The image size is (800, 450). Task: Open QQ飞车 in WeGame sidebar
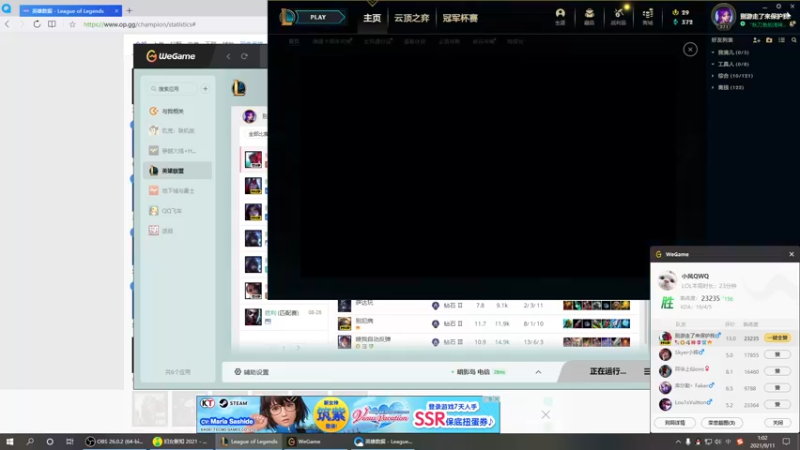(177, 211)
